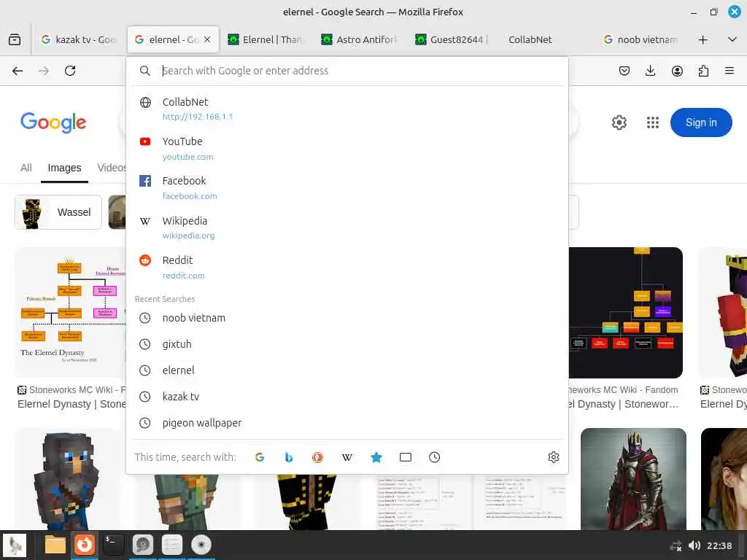
Task: Select the Images results tab
Action: click(64, 168)
